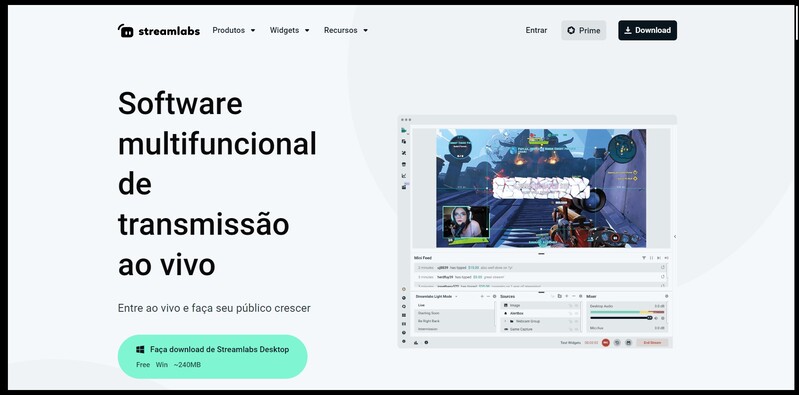The image size is (799, 395).
Task: Open Mixer settings gear icon
Action: click(x=667, y=296)
